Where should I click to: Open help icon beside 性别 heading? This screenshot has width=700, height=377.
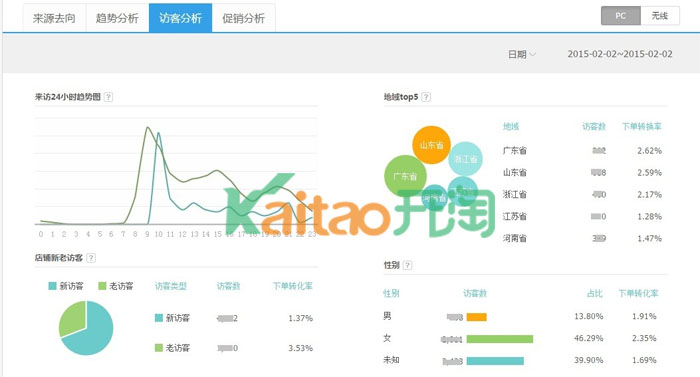[407, 265]
